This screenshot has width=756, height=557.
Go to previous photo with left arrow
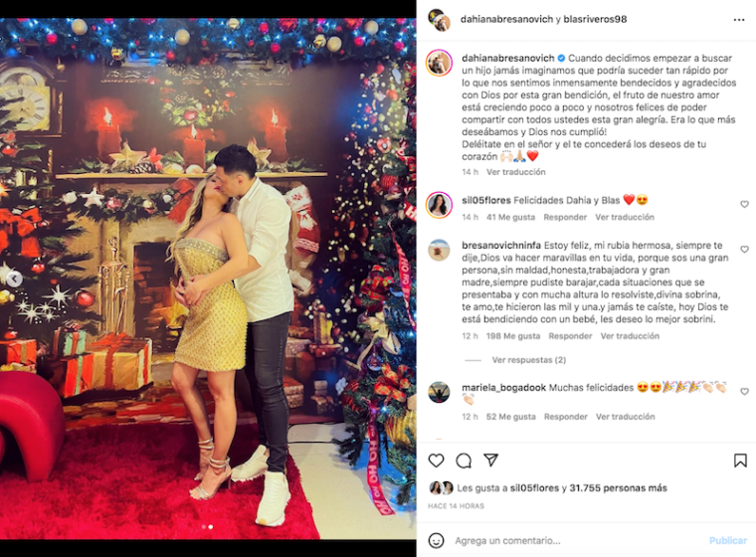(x=15, y=278)
